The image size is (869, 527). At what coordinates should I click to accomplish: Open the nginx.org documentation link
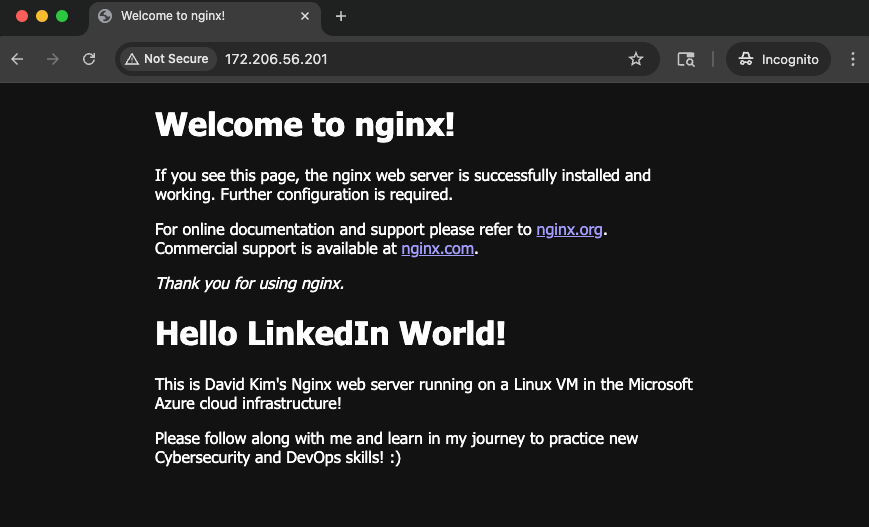569,229
